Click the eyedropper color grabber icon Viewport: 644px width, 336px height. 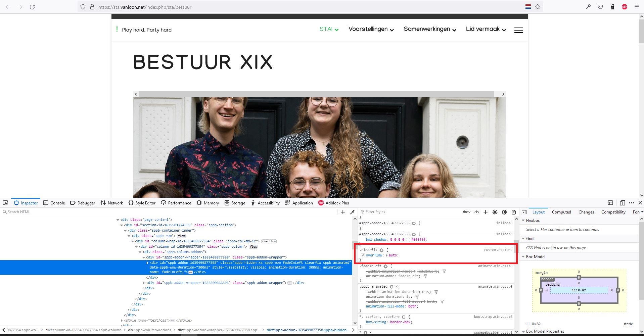[x=352, y=212]
